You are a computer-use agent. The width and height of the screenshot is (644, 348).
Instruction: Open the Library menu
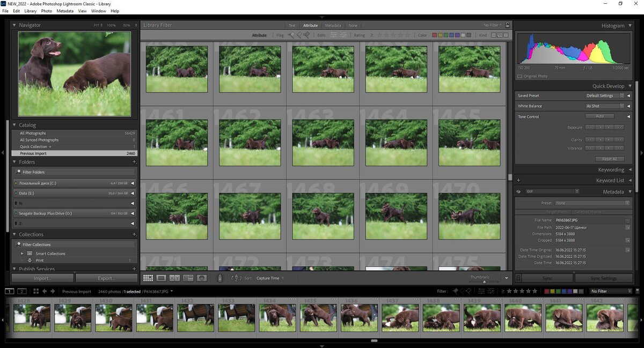[x=31, y=11]
